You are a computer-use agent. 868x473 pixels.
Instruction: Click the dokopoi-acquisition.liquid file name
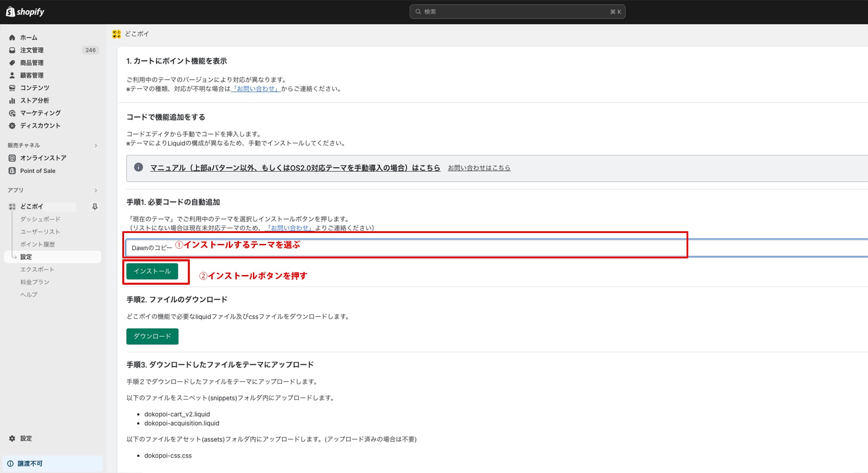point(182,424)
